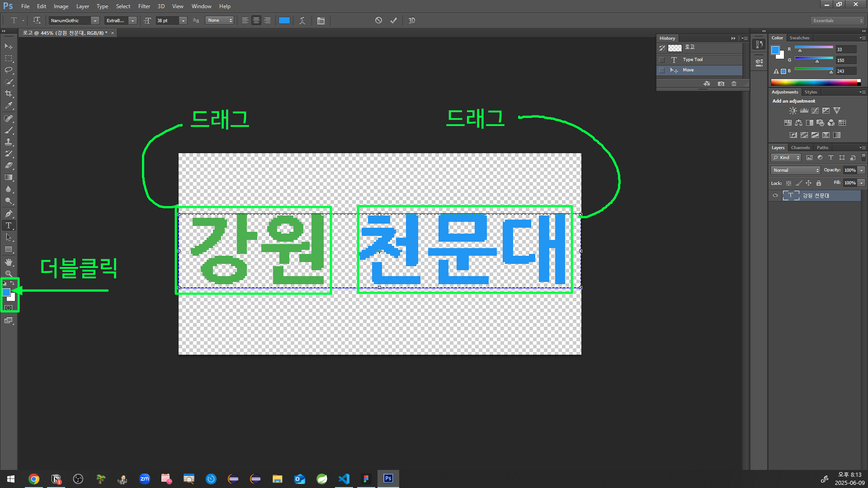Add Levels adjustment
This screenshot has height=488, width=868.
click(x=804, y=111)
